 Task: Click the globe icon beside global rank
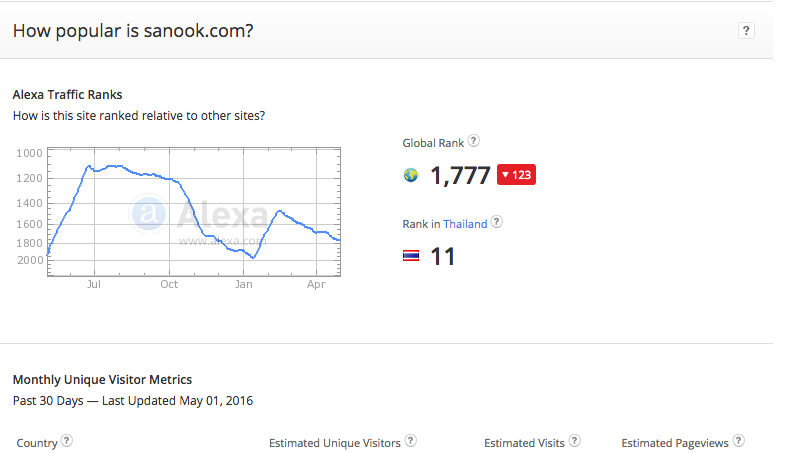pos(411,175)
